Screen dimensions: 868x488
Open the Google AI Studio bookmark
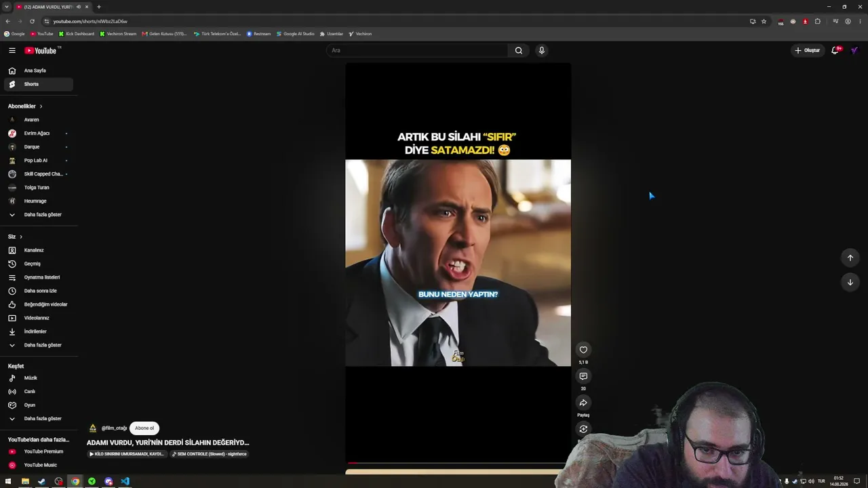point(296,34)
